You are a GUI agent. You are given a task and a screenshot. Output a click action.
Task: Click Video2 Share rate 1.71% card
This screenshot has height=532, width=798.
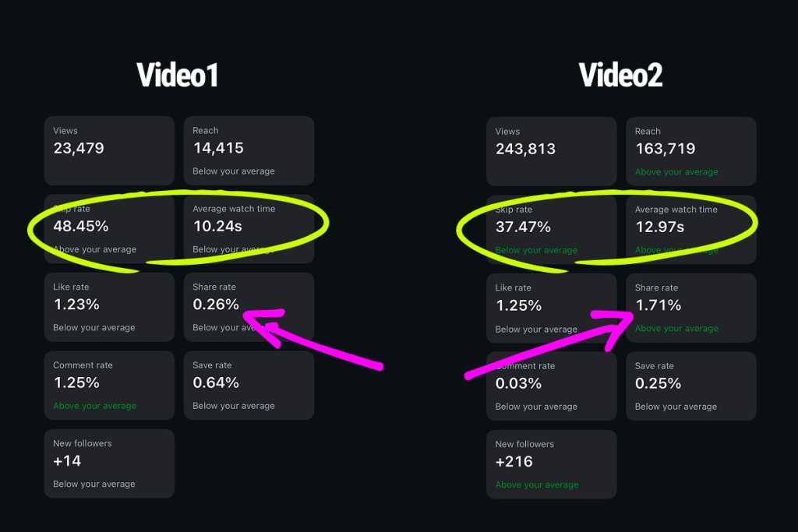(691, 308)
